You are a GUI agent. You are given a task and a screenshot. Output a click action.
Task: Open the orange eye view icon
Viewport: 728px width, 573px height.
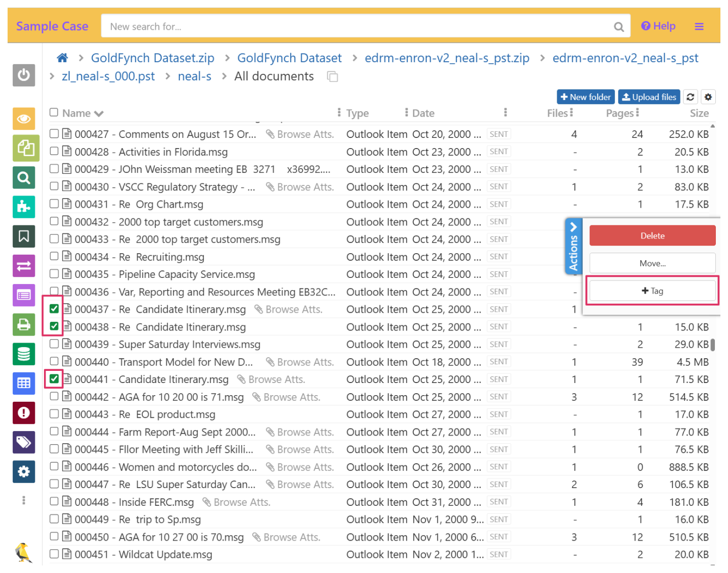24,119
